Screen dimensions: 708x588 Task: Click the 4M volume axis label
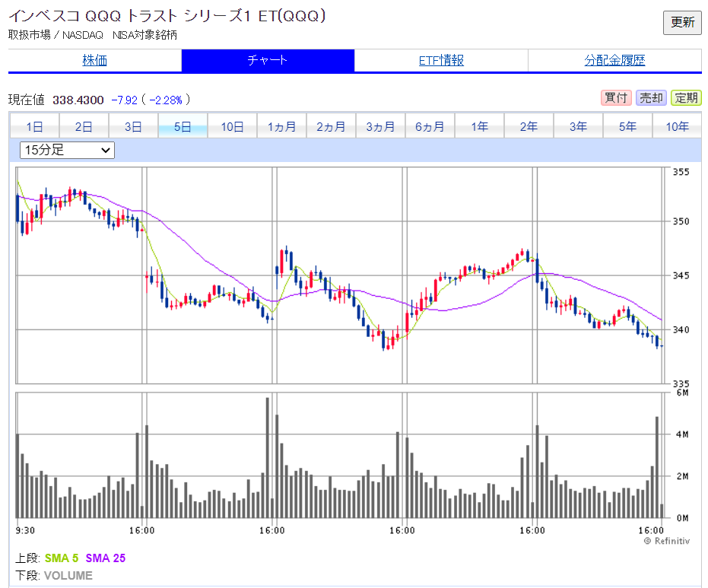coord(682,434)
